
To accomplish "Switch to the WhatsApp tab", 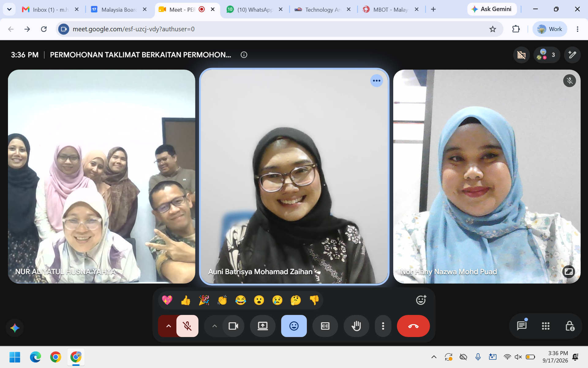I will coord(255,10).
